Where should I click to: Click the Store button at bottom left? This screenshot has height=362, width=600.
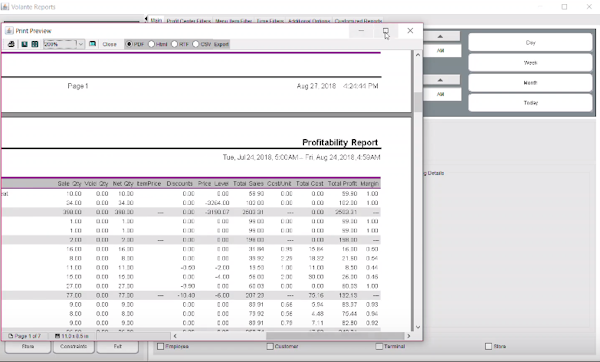coord(28,347)
